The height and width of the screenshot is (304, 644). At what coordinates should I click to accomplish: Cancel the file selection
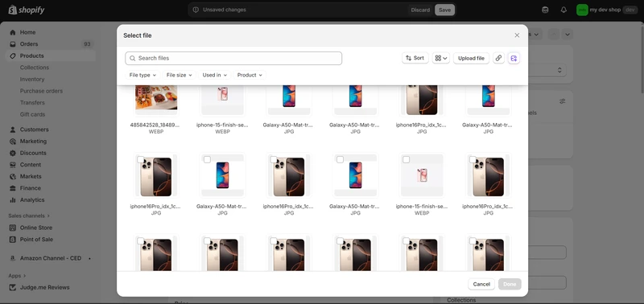point(481,284)
